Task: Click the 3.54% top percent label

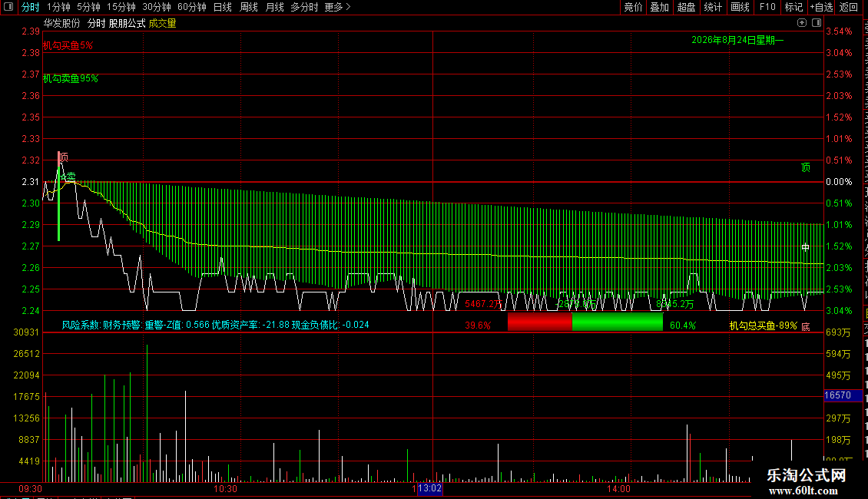Action: pos(839,31)
